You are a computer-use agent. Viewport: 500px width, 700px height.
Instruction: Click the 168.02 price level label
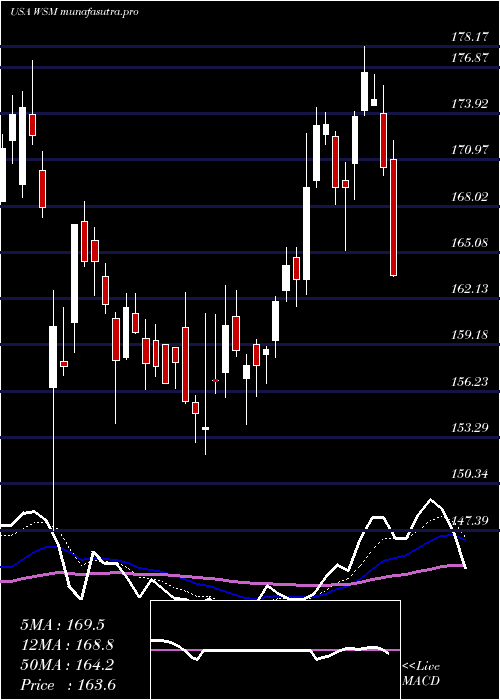point(470,197)
